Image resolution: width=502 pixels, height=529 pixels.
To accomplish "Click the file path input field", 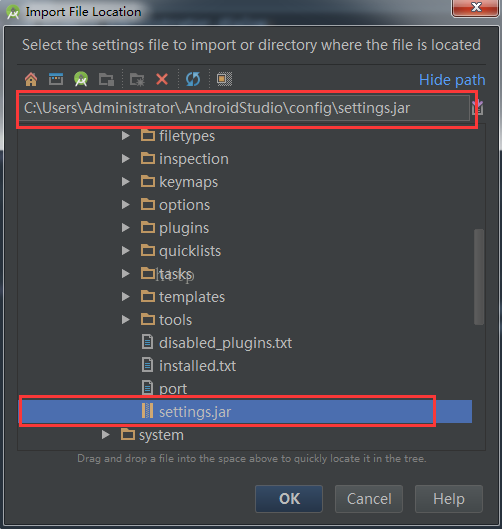I will tap(244, 108).
